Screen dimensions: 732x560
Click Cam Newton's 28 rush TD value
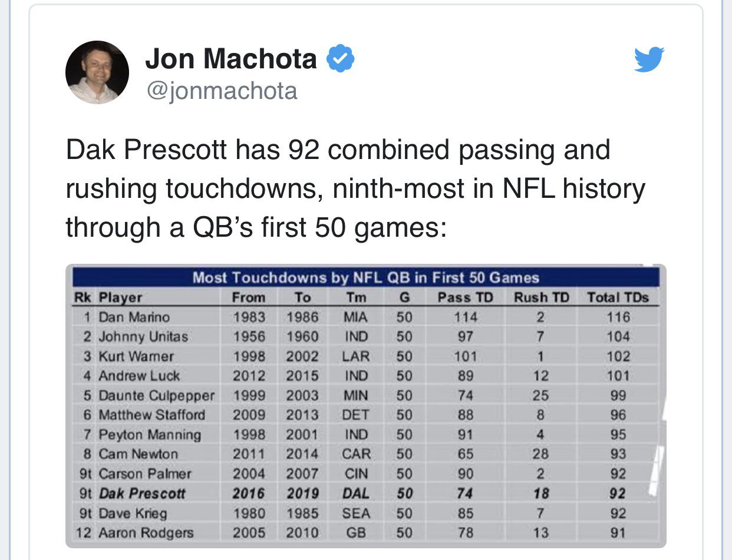pyautogui.click(x=540, y=454)
